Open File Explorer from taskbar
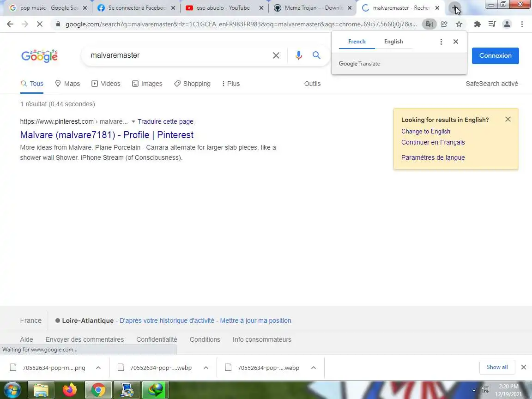 tap(41, 390)
